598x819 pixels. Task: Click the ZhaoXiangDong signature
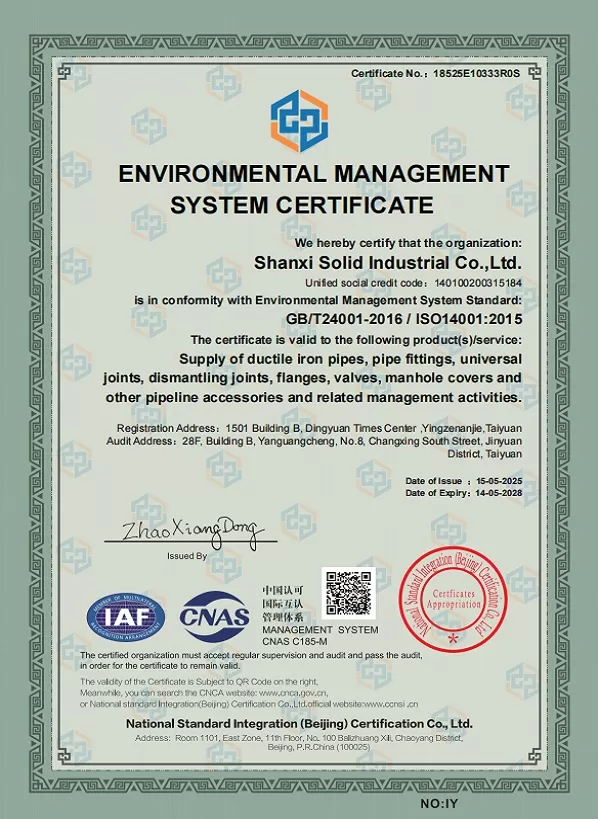click(x=191, y=532)
